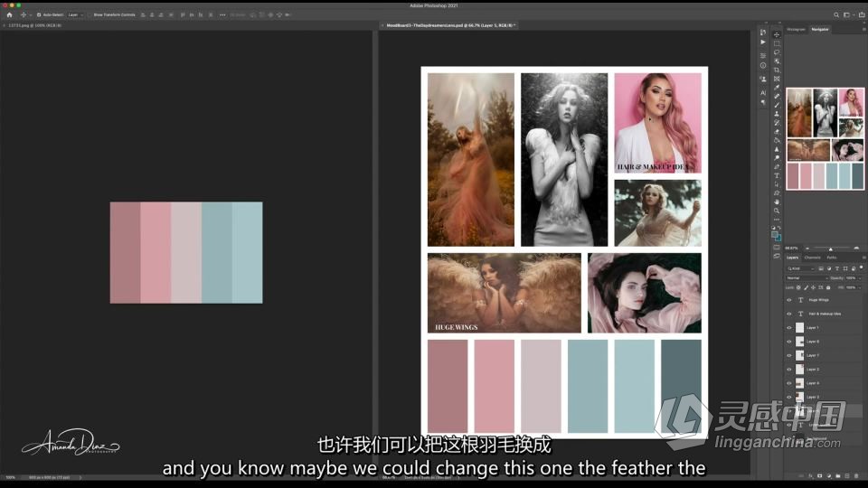Switch to the Navigator tab
The height and width of the screenshot is (488, 868).
pyautogui.click(x=820, y=29)
